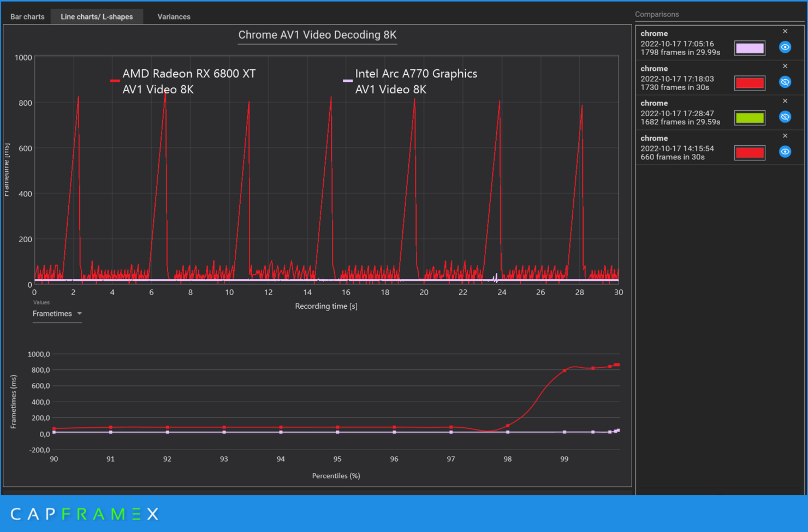Select the Line charts/ L-shapes tab
Viewport: 808px width, 532px height.
[x=97, y=17]
